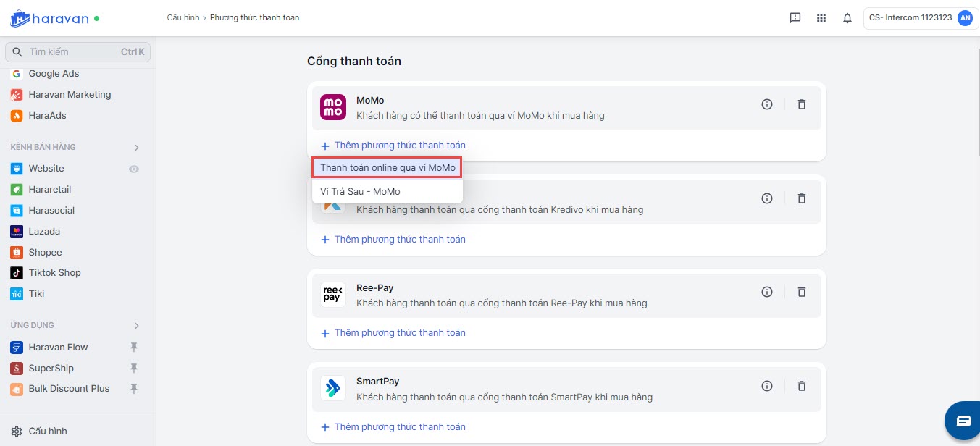Show info for the MoMo gateway
The width and height of the screenshot is (980, 446).
(767, 104)
